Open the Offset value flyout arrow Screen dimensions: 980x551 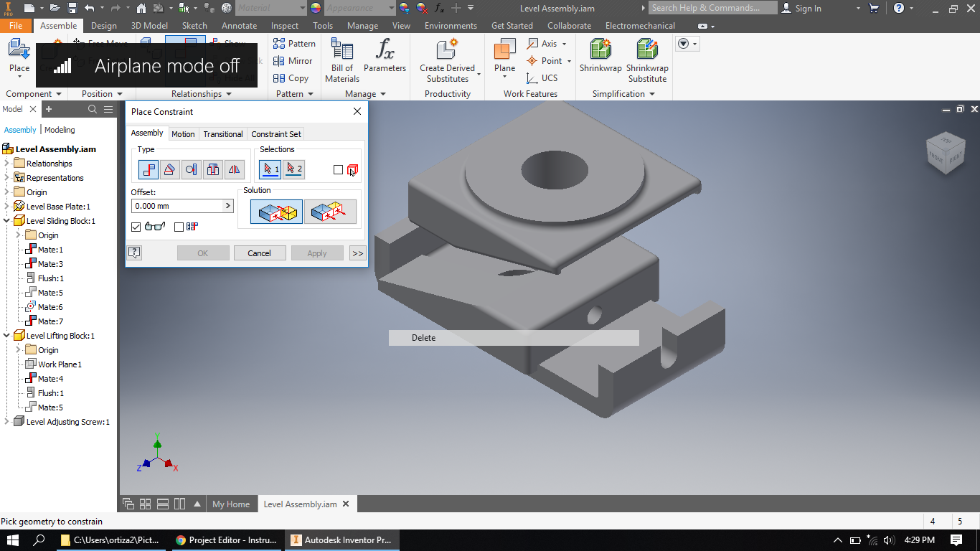point(228,206)
